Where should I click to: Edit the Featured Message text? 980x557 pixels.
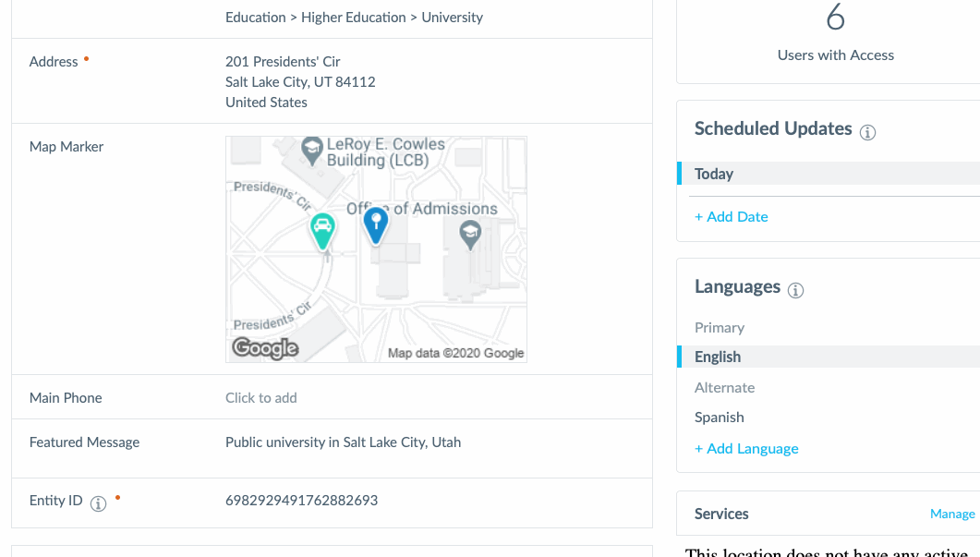(343, 442)
